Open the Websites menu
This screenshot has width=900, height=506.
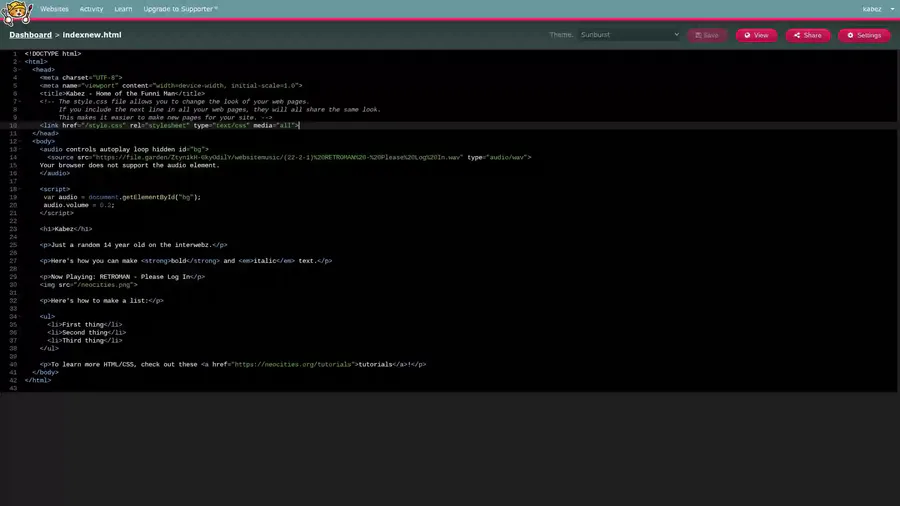(x=55, y=9)
